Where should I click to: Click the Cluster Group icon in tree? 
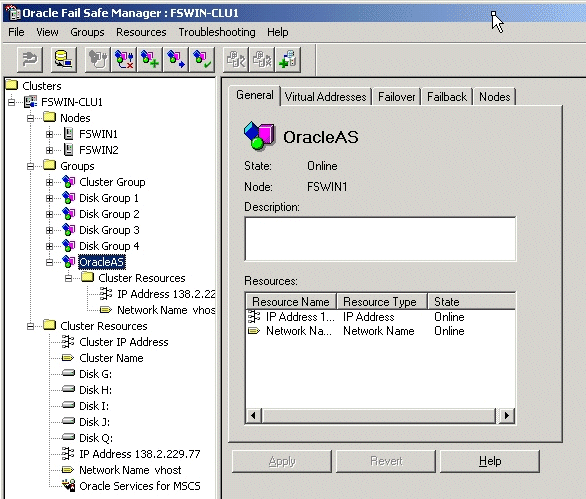click(69, 182)
